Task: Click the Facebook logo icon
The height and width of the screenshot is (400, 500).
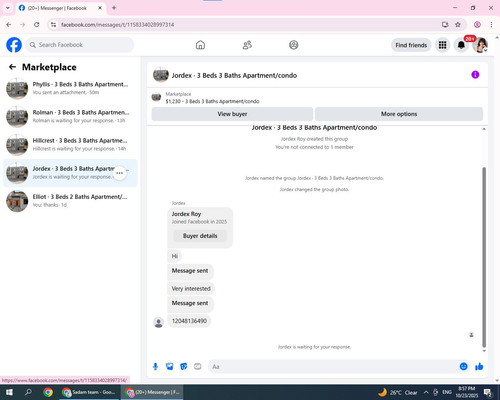Action: [14, 45]
